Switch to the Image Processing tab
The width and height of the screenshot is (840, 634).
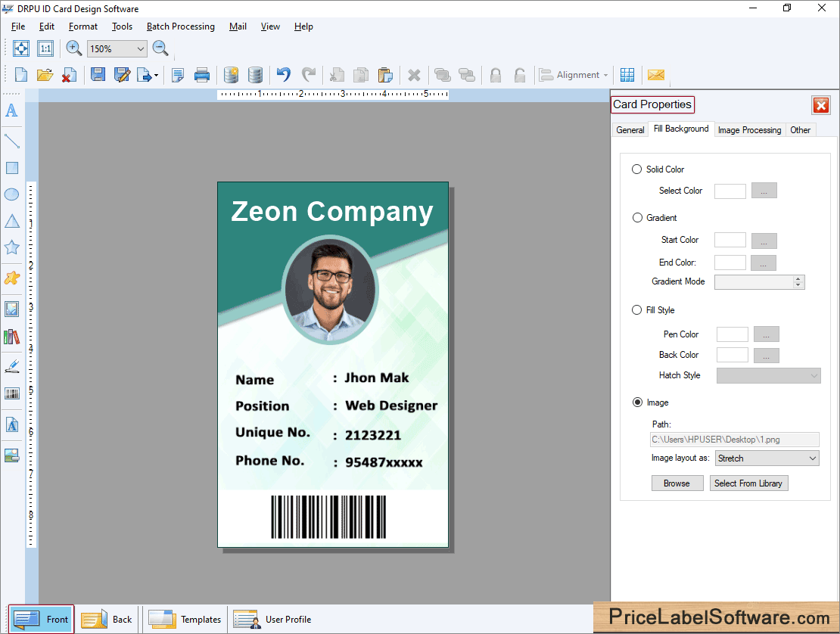pyautogui.click(x=749, y=129)
